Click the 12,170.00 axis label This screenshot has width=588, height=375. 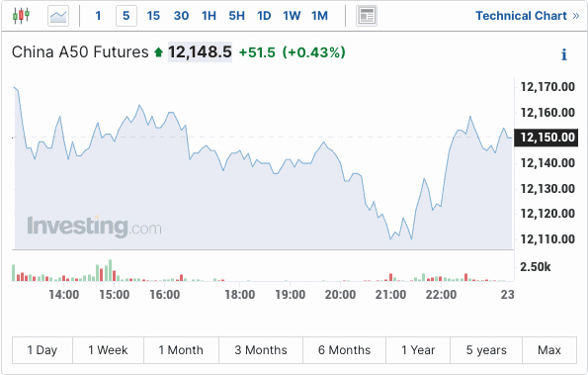pyautogui.click(x=547, y=87)
